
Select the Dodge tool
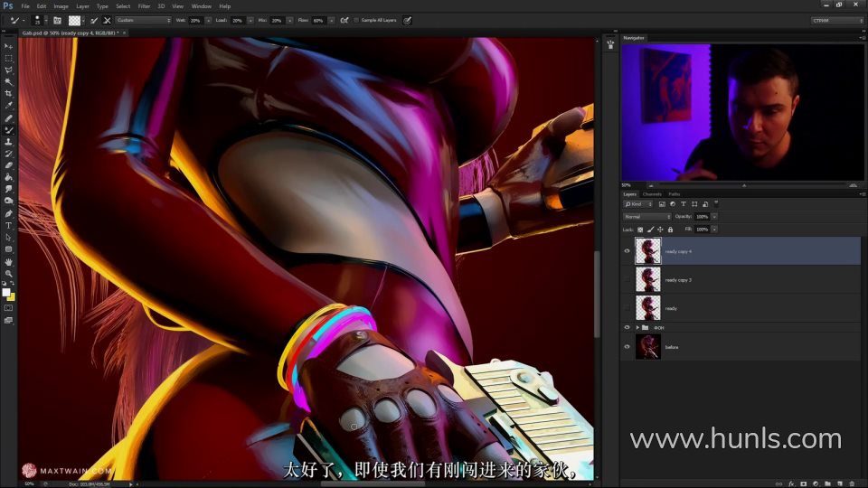[x=8, y=201]
